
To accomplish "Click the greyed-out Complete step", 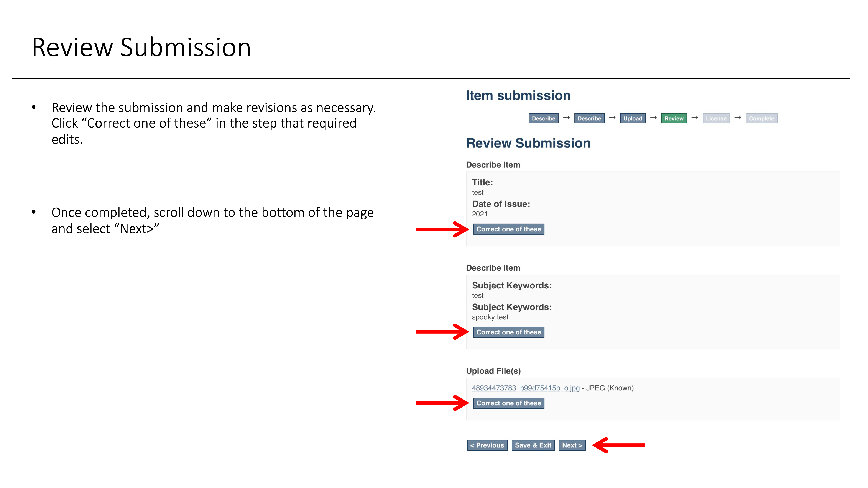I will tap(761, 119).
